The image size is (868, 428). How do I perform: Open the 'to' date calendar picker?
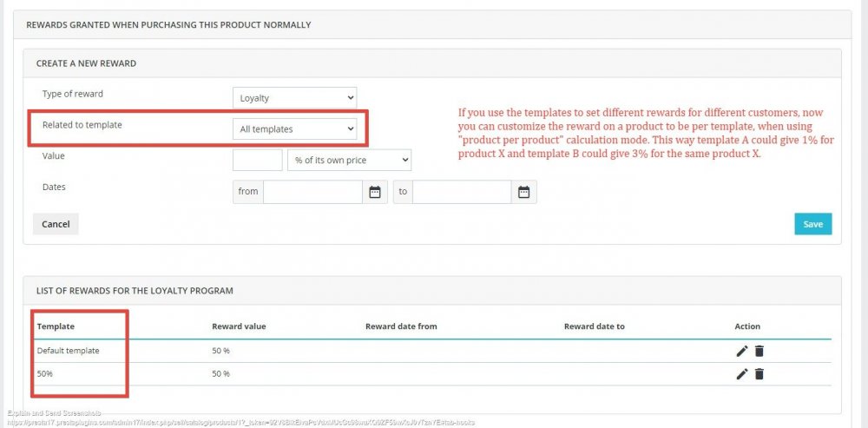(x=523, y=192)
